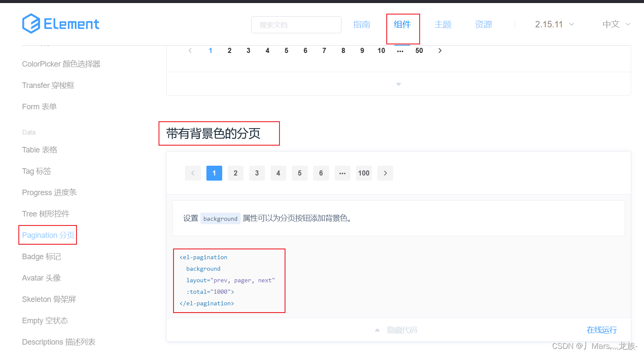
Task: Select page 5 with gray background
Action: pos(300,173)
